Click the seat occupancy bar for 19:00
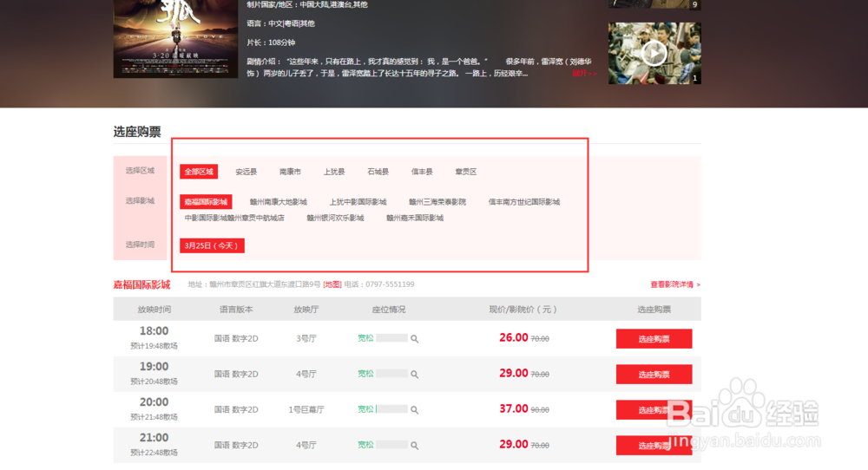Screen dimensions: 868x470 pos(392,373)
